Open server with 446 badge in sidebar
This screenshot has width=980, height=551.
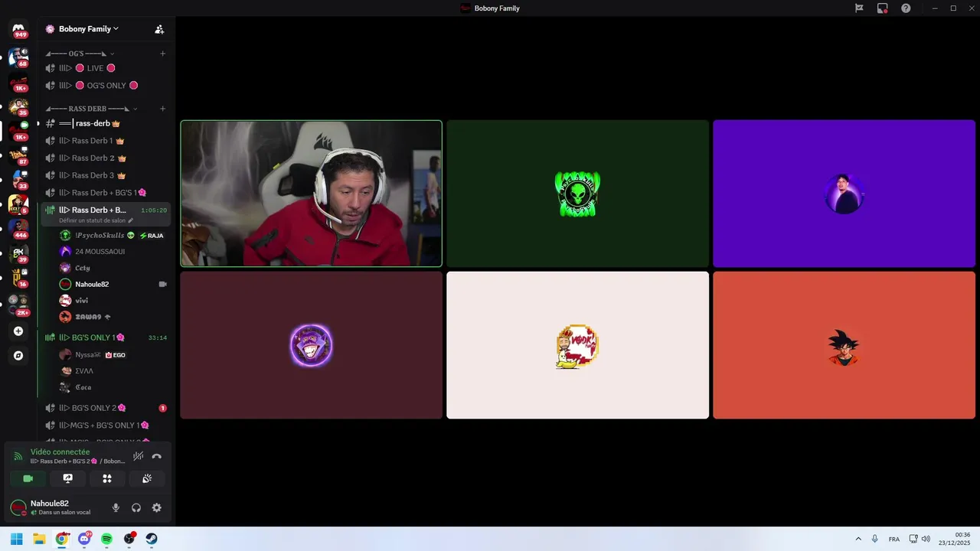[x=18, y=228]
